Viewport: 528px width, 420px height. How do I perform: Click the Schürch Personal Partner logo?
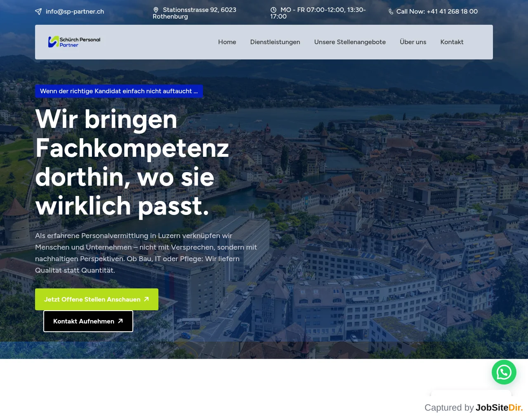click(x=74, y=42)
